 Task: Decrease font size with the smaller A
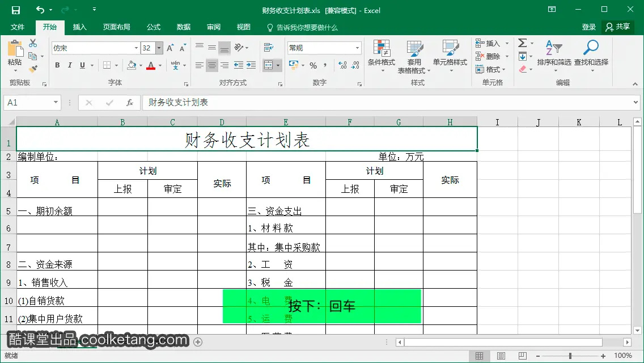point(183,48)
